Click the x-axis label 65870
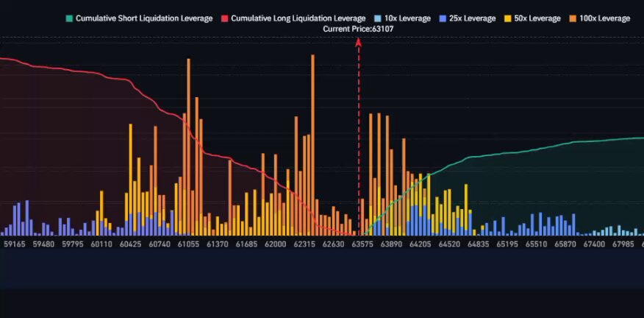Viewport: 644px width, 318px height. [565, 244]
